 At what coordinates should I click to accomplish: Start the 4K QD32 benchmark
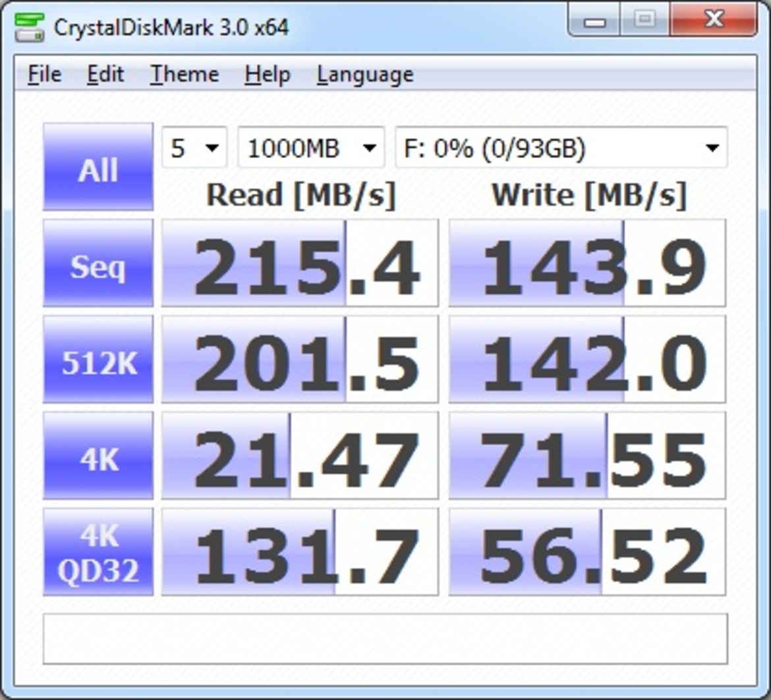click(x=98, y=552)
